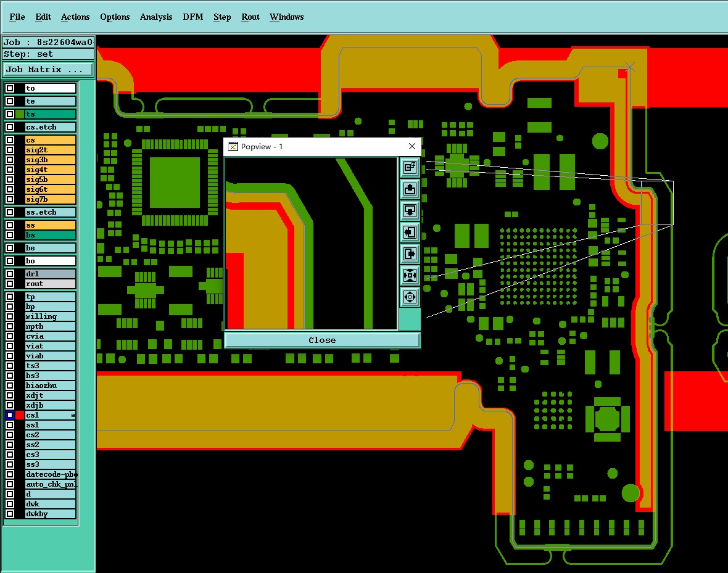Select the sig7b layer name
Screen dimensions: 728x573
(50, 199)
